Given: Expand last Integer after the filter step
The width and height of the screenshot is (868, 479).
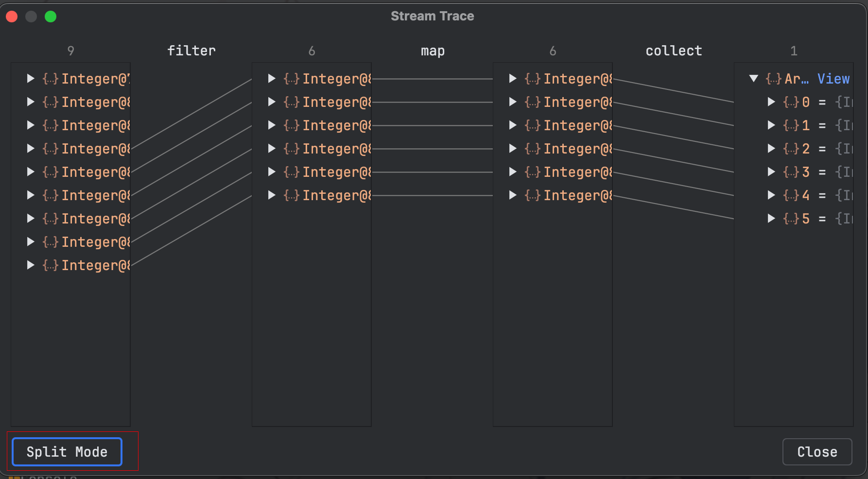Looking at the screenshot, I should [272, 195].
